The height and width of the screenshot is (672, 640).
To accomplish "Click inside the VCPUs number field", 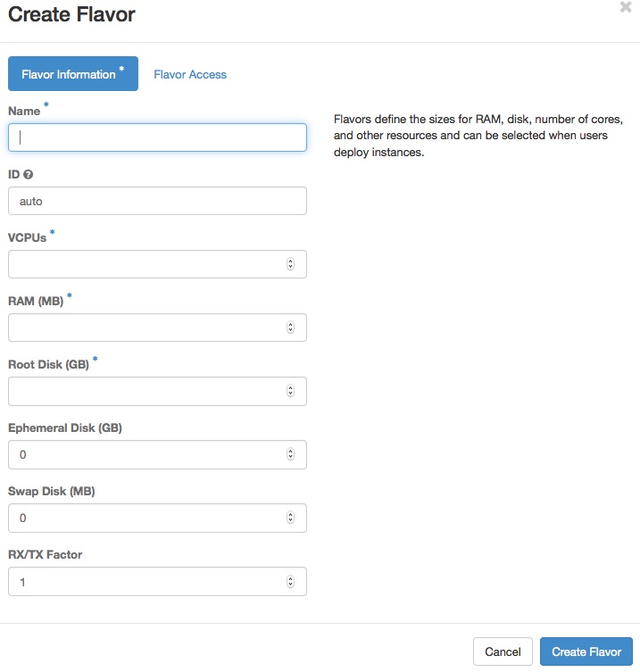I will point(143,264).
